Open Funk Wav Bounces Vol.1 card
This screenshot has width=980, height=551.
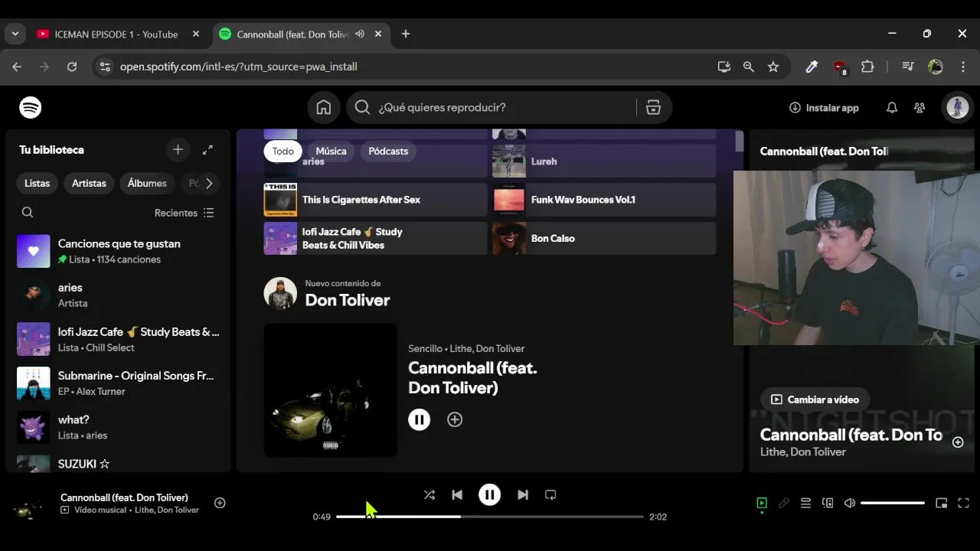point(604,200)
